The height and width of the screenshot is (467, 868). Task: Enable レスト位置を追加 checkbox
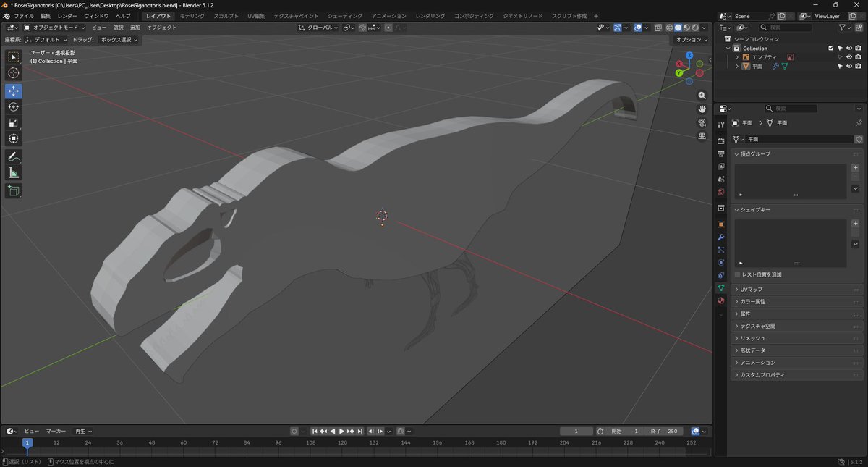pyautogui.click(x=737, y=274)
